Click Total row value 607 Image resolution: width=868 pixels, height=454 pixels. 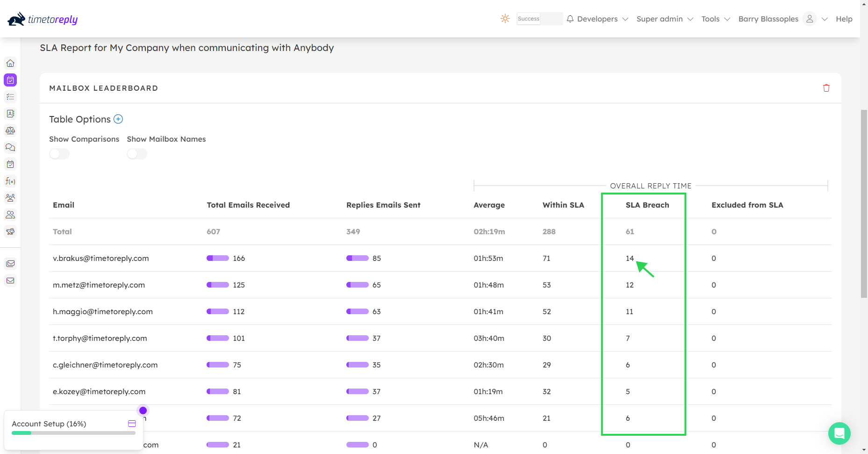click(x=213, y=231)
